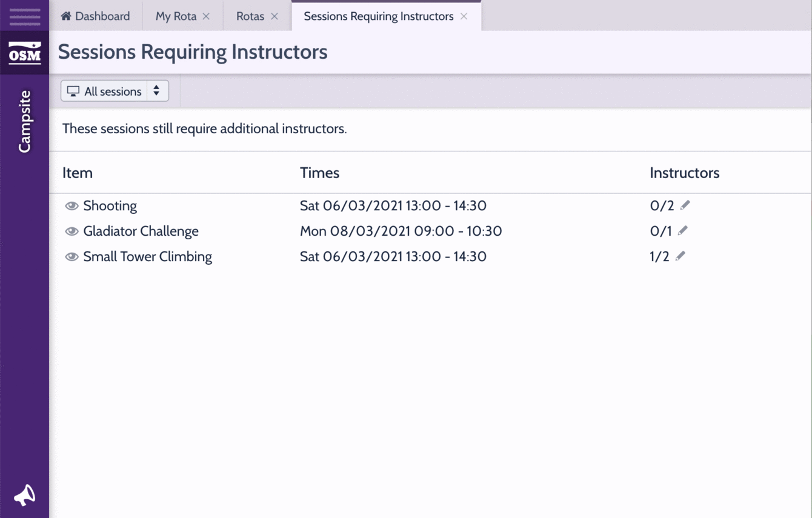
Task: Click the Instructors column header
Action: tap(684, 173)
